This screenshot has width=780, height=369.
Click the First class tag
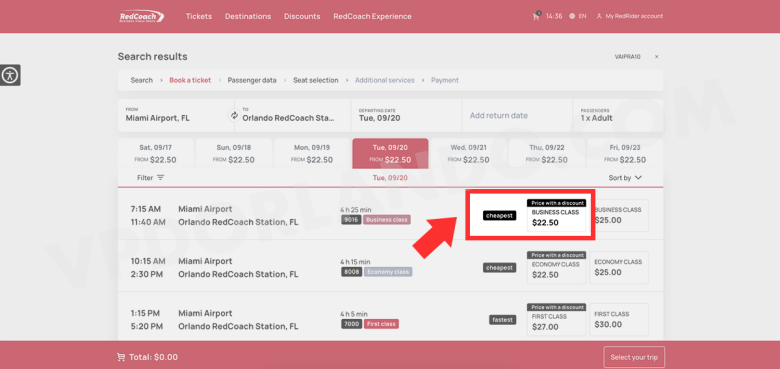click(382, 324)
